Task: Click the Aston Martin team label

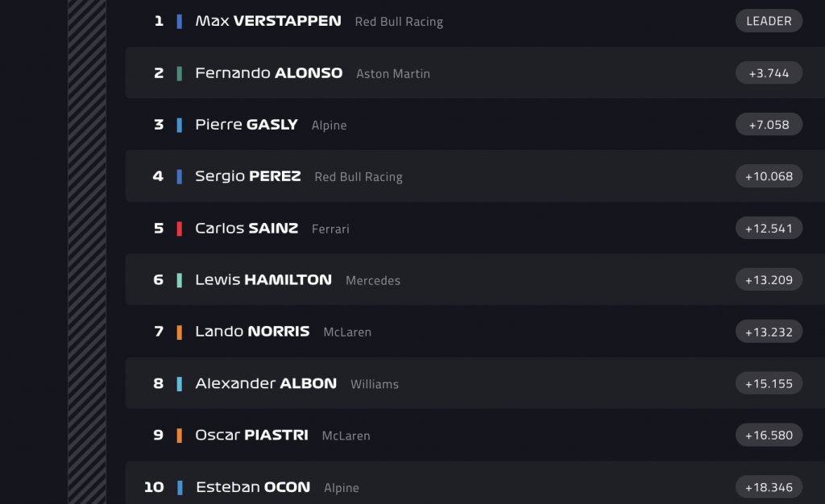Action: (x=393, y=74)
